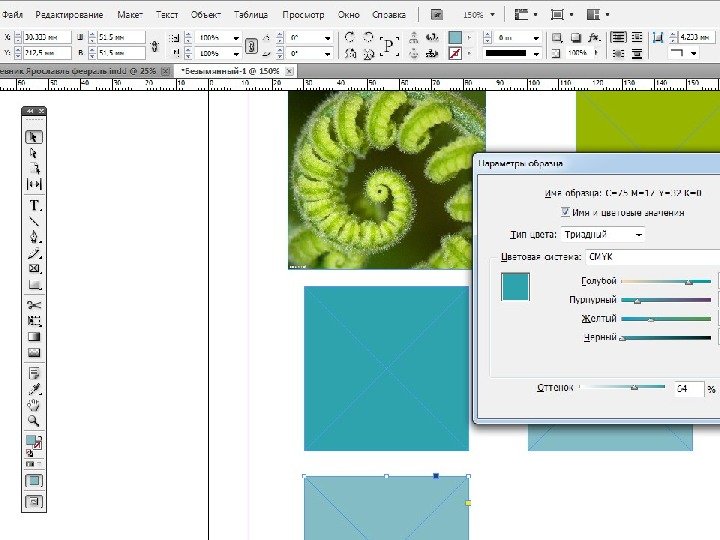The image size is (720, 540).
Task: Toggle the text wrap around bounding box icon
Action: coord(637,37)
